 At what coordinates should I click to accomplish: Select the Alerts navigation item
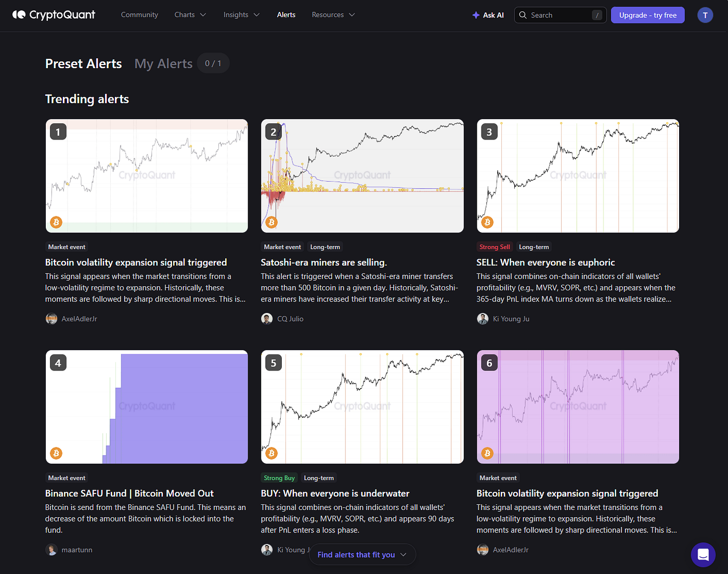coord(286,15)
